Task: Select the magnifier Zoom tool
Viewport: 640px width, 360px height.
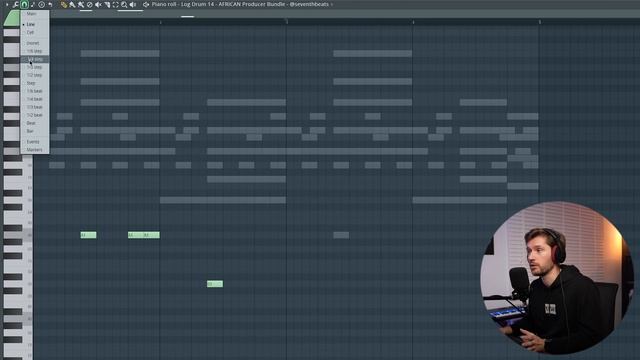Action: pos(124,4)
